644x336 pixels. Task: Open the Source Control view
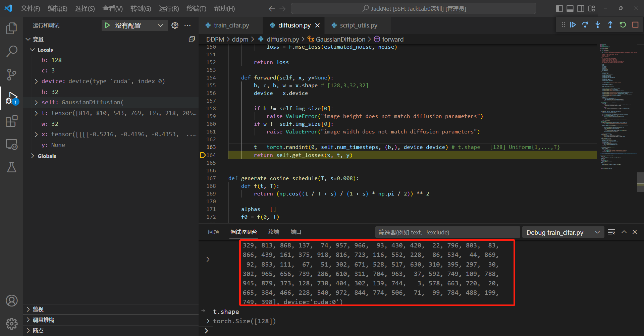[11, 74]
